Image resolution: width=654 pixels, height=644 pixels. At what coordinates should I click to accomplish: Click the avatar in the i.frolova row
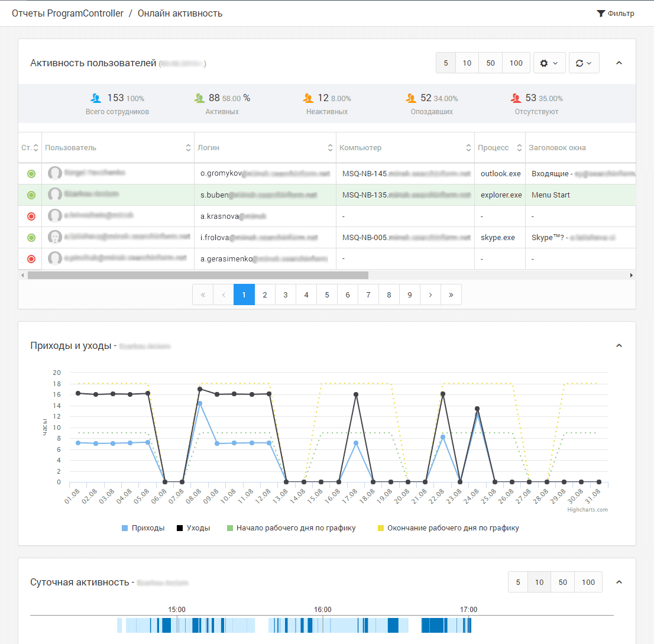pos(55,238)
